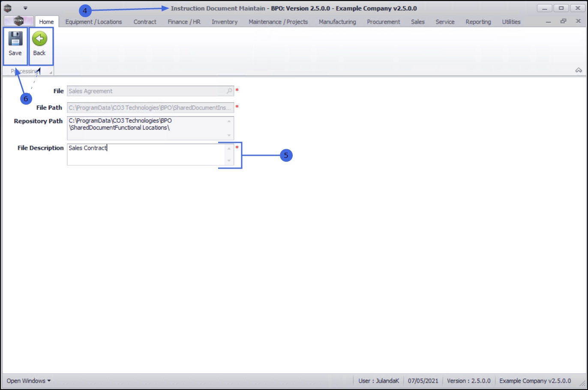The image size is (588, 390).
Task: Click the Repository Path scroll up arrow
Action: pyautogui.click(x=229, y=121)
